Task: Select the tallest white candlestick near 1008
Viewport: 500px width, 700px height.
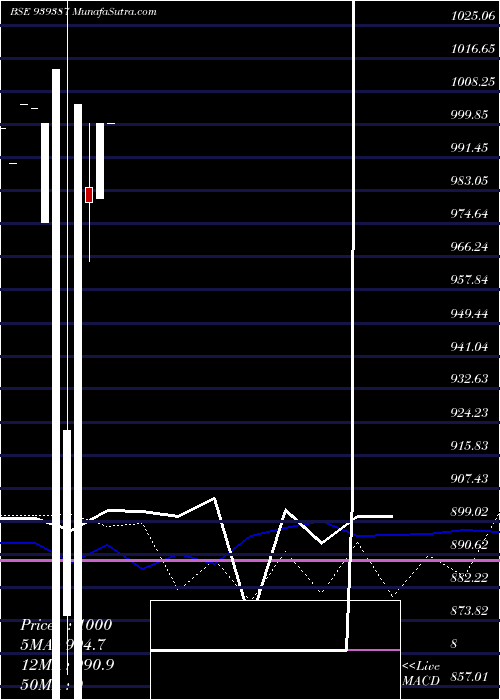Action: pos(56,384)
